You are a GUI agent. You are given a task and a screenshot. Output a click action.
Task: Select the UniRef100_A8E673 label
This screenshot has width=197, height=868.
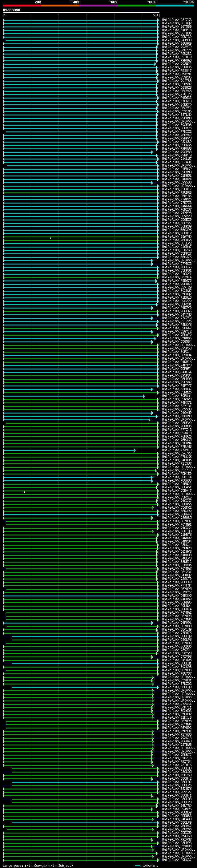pos(177,280)
